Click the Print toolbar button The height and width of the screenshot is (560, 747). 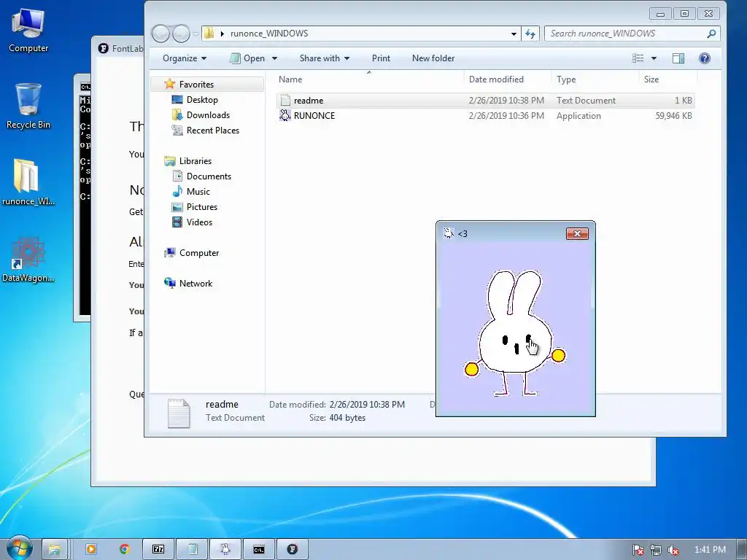pos(381,58)
